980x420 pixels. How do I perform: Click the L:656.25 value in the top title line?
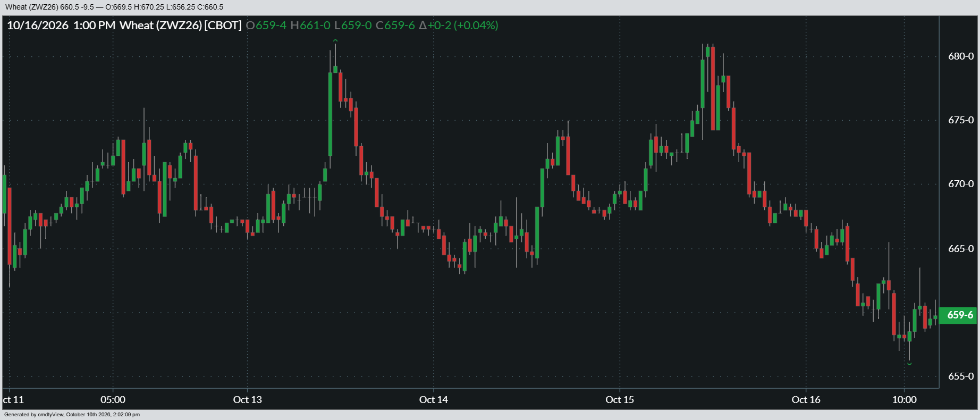pos(181,7)
